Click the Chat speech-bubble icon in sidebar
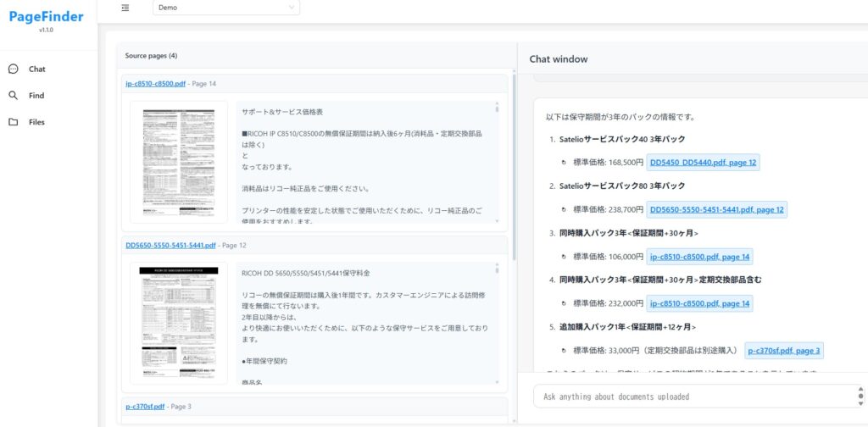Image resolution: width=868 pixels, height=427 pixels. click(x=13, y=69)
